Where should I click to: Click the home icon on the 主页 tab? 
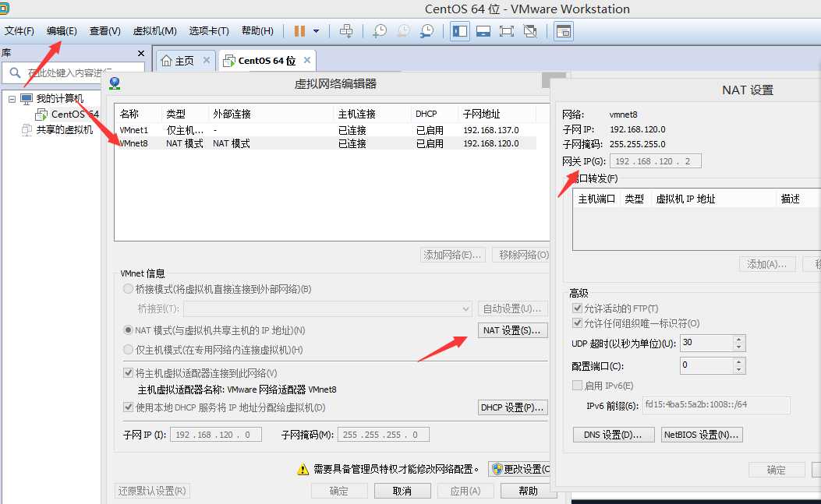(166, 61)
